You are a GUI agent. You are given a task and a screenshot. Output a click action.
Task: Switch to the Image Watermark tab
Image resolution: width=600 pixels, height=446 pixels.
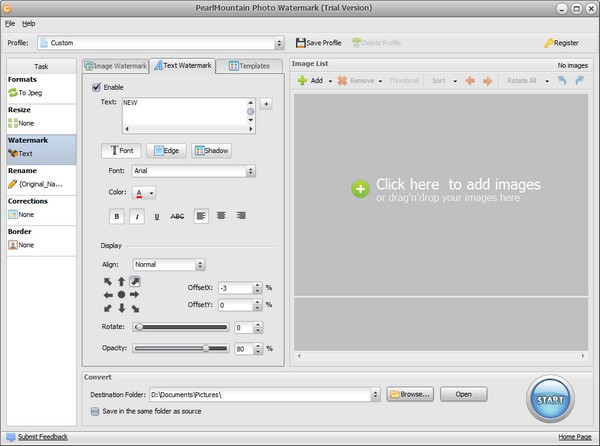click(116, 66)
